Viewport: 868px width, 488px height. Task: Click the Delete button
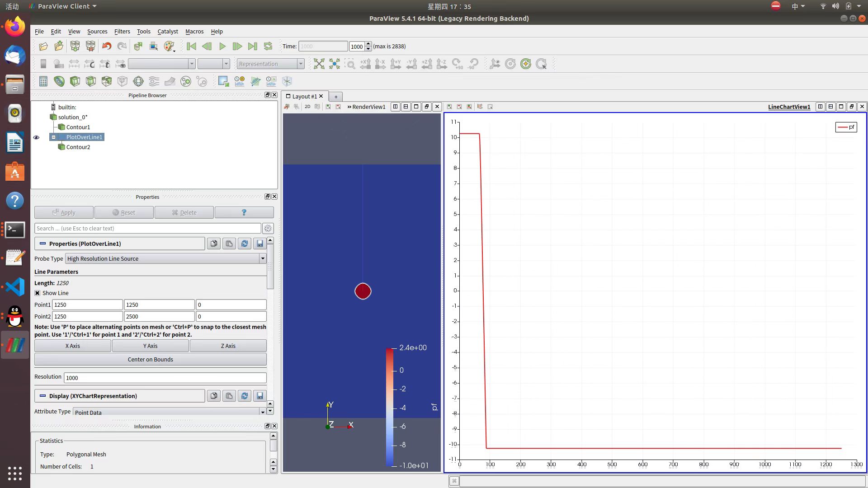pyautogui.click(x=184, y=212)
